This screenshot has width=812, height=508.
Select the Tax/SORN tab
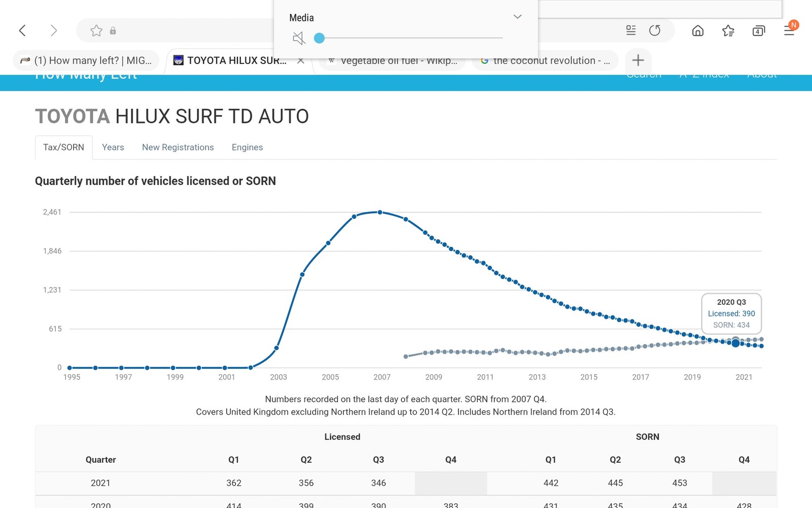pos(63,147)
